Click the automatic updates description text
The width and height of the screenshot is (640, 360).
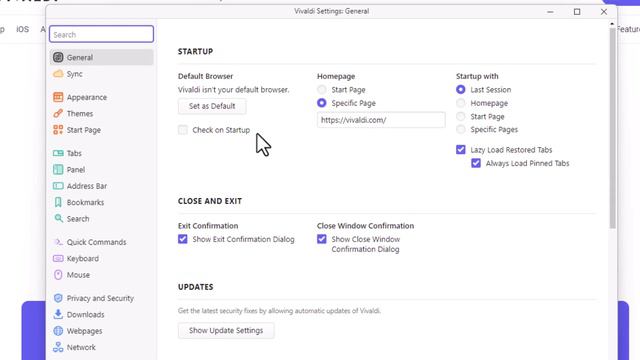(x=279, y=311)
